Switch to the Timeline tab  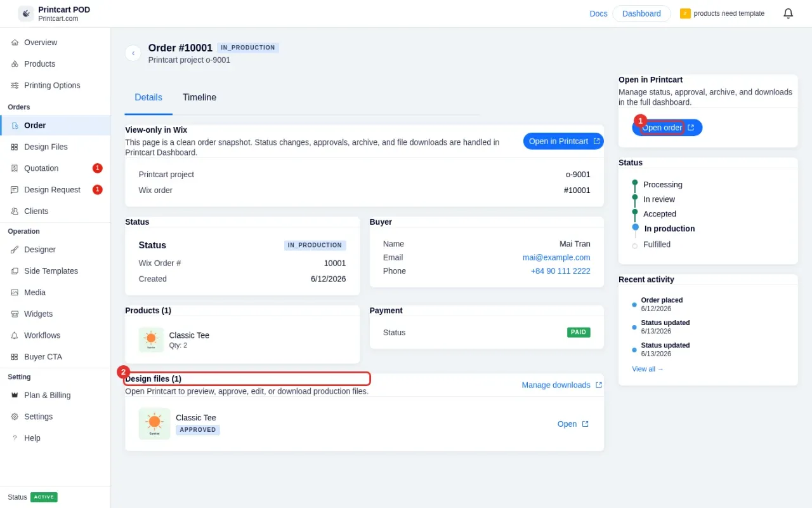[199, 98]
